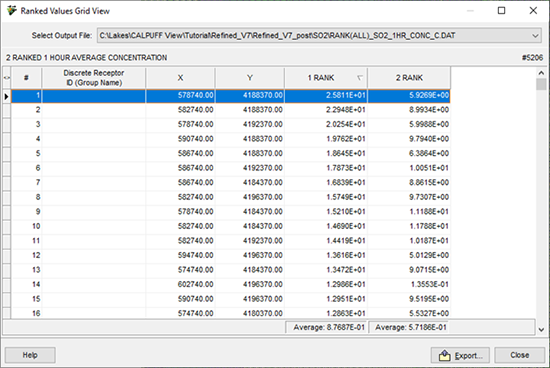Click the column chooser icon at grid corner
Screen dimensions: 550x368
click(x=7, y=78)
